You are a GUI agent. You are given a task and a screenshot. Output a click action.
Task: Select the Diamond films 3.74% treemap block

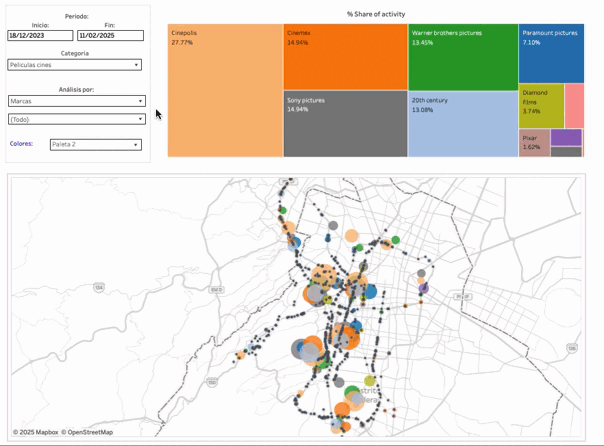[x=541, y=106]
